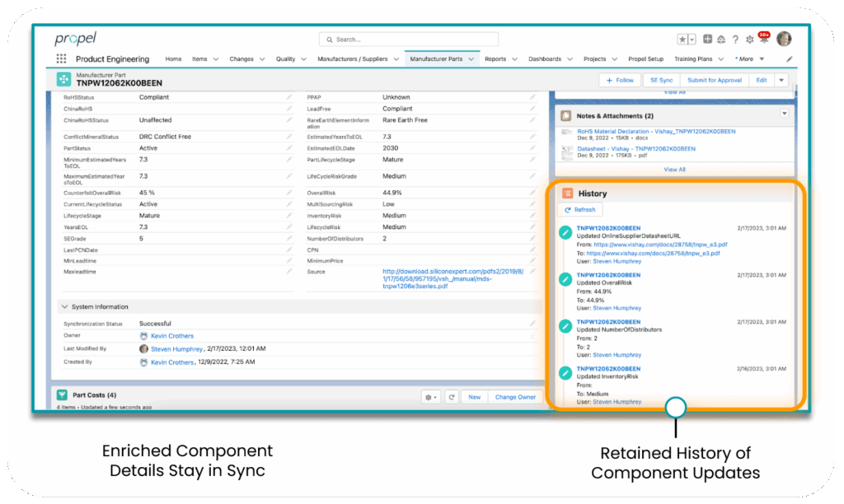Click the global actions plus icon
The image size is (844, 504).
click(x=707, y=39)
